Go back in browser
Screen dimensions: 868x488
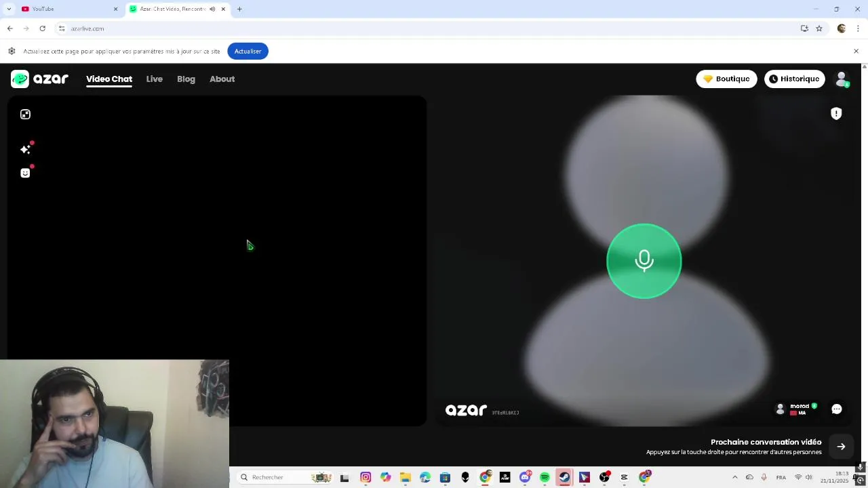click(9, 28)
